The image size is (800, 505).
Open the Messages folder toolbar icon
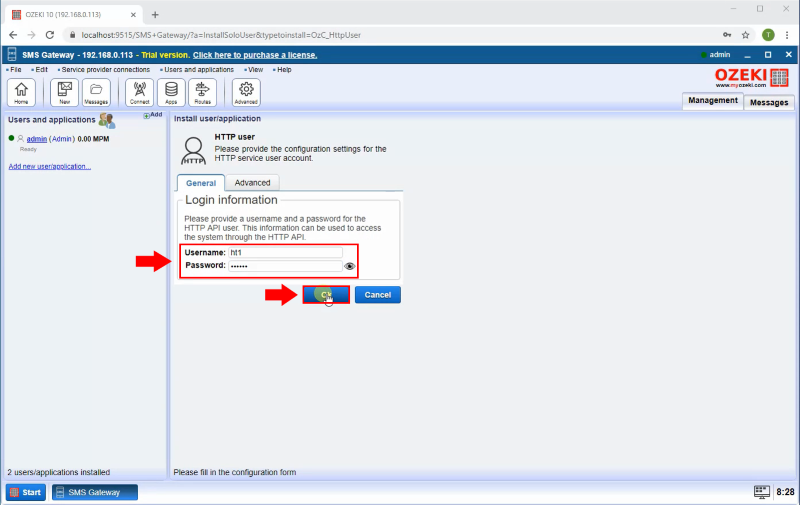pos(96,92)
